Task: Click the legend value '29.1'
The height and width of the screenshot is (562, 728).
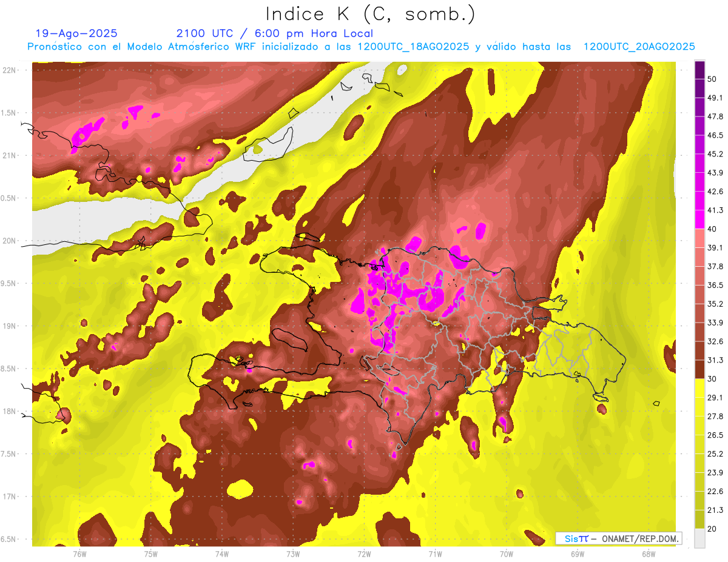Action: coord(715,398)
